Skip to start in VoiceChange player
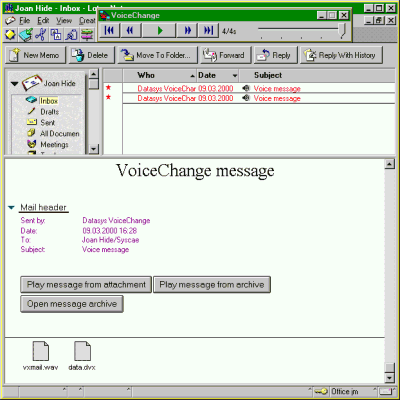 coord(110,31)
